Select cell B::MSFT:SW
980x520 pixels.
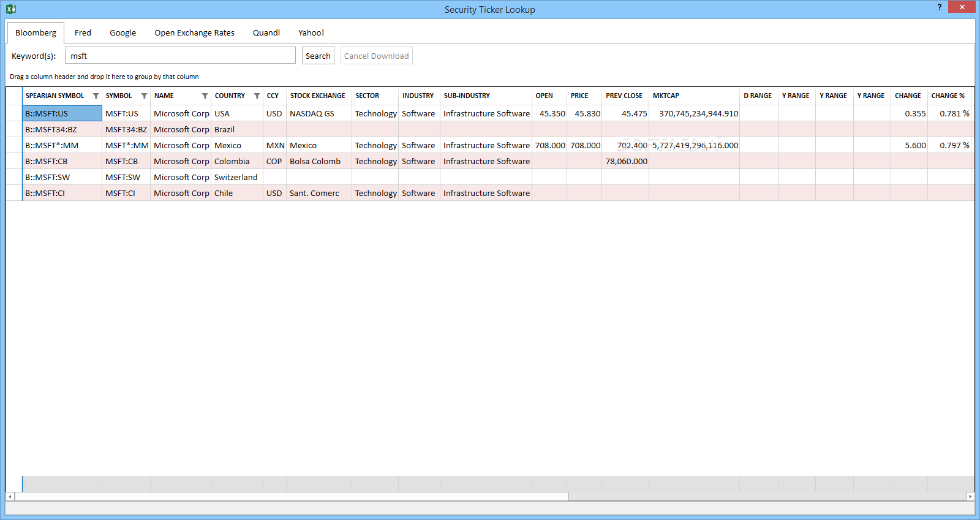(x=62, y=177)
